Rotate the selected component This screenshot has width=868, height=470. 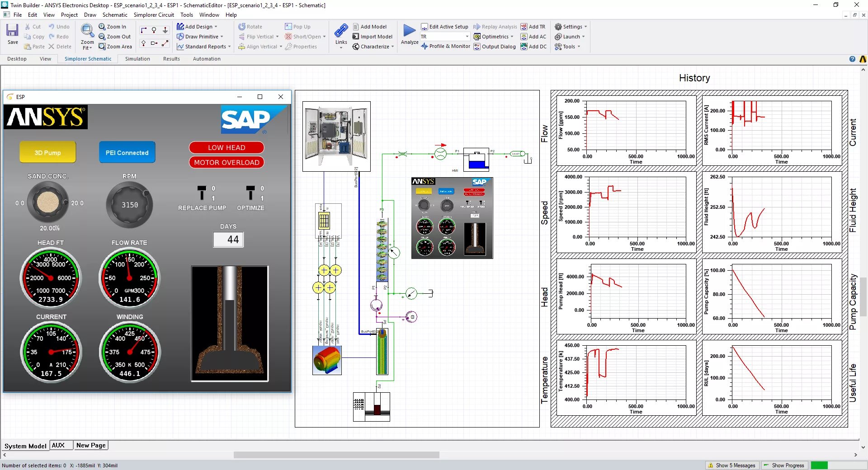(250, 27)
